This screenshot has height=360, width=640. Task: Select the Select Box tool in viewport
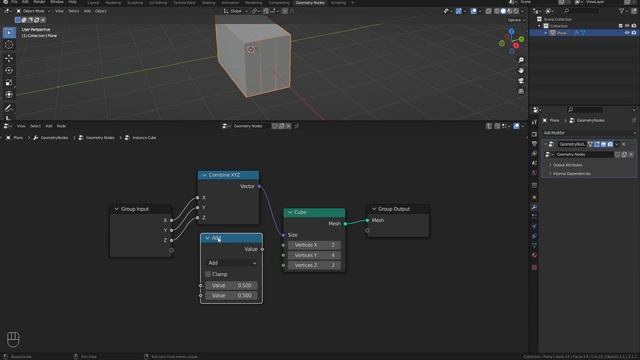9,33
